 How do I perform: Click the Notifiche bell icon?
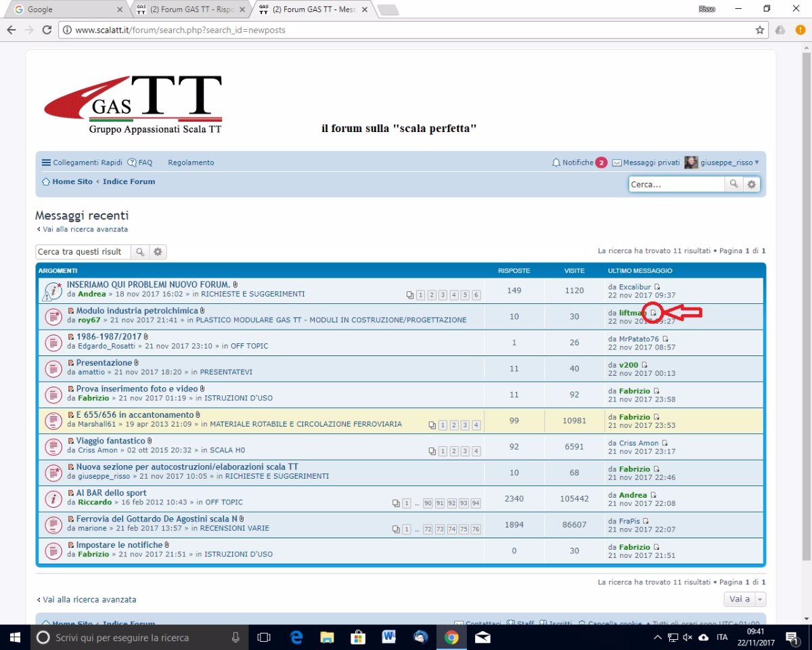tap(556, 162)
